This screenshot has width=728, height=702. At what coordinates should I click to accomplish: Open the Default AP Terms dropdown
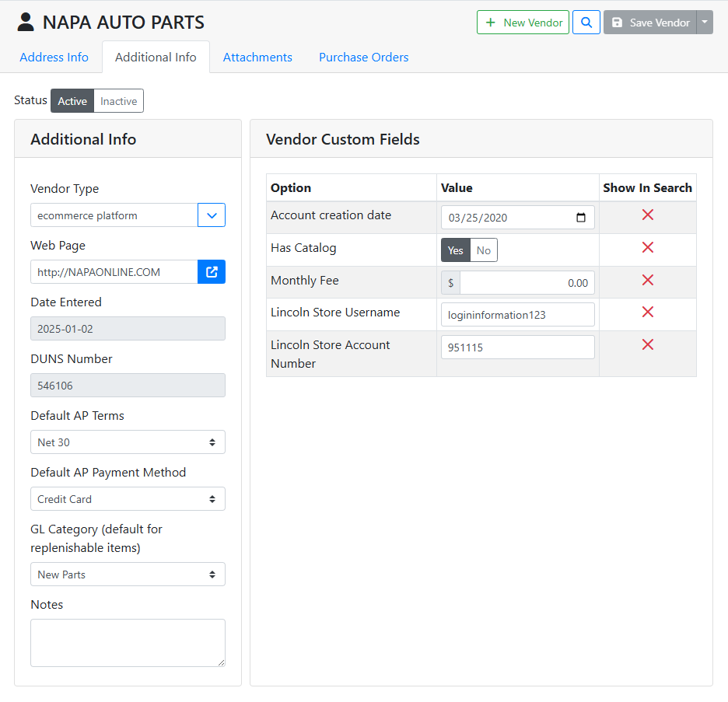[128, 442]
